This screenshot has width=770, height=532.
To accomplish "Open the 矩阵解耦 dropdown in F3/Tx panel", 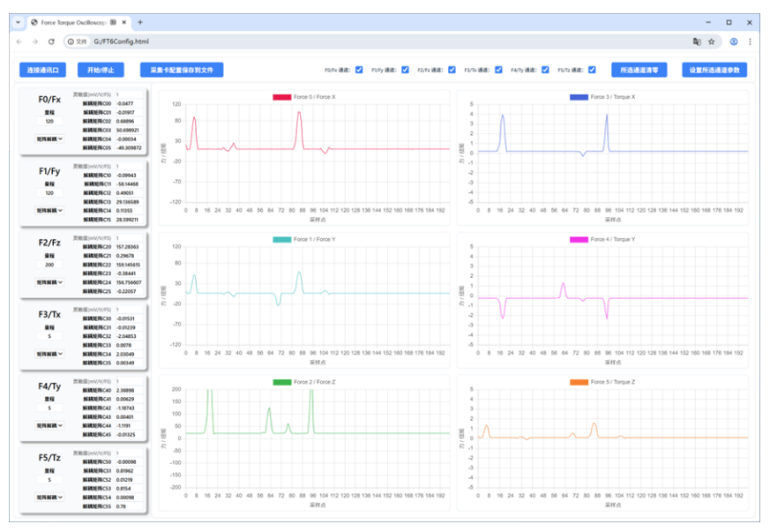I will coord(49,354).
